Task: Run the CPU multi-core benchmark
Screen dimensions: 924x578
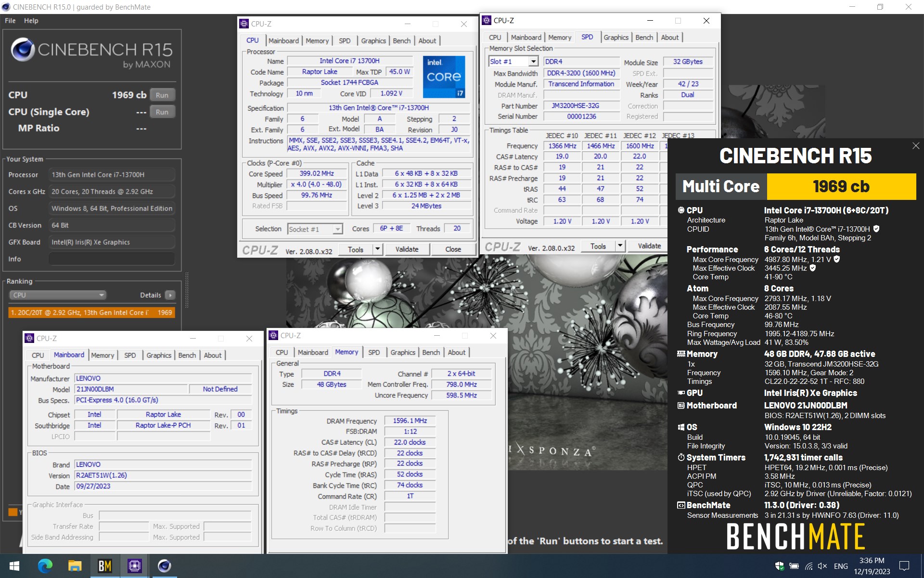Action: [162, 95]
